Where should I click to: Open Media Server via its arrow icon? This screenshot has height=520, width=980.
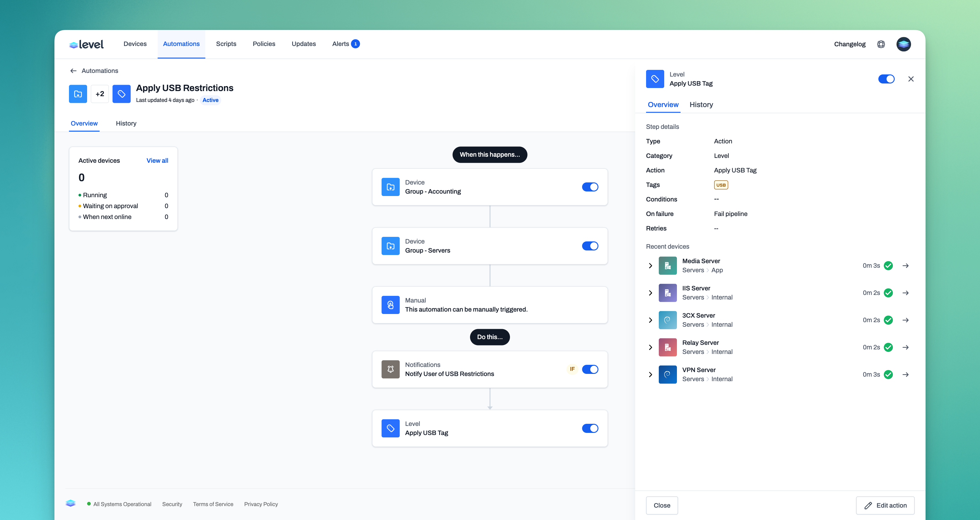coord(905,266)
